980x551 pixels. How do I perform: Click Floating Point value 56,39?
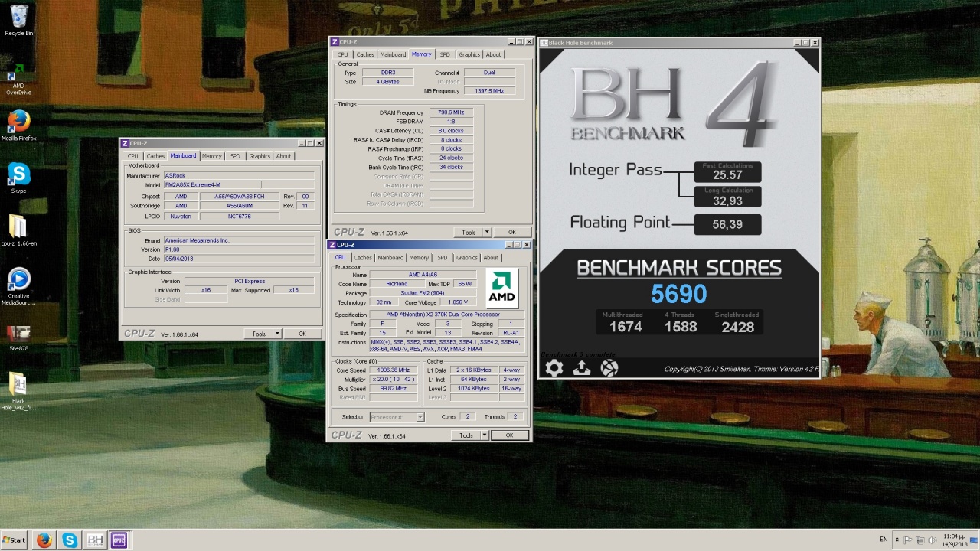[x=727, y=224]
